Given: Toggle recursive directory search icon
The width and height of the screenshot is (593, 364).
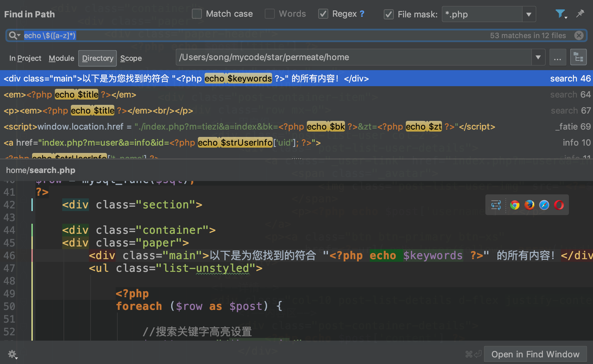Looking at the screenshot, I should (578, 57).
